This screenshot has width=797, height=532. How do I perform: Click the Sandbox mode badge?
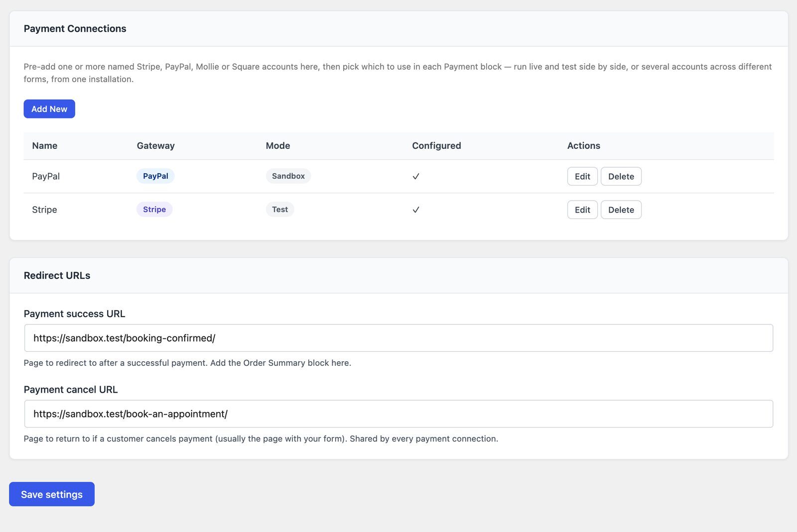[288, 176]
